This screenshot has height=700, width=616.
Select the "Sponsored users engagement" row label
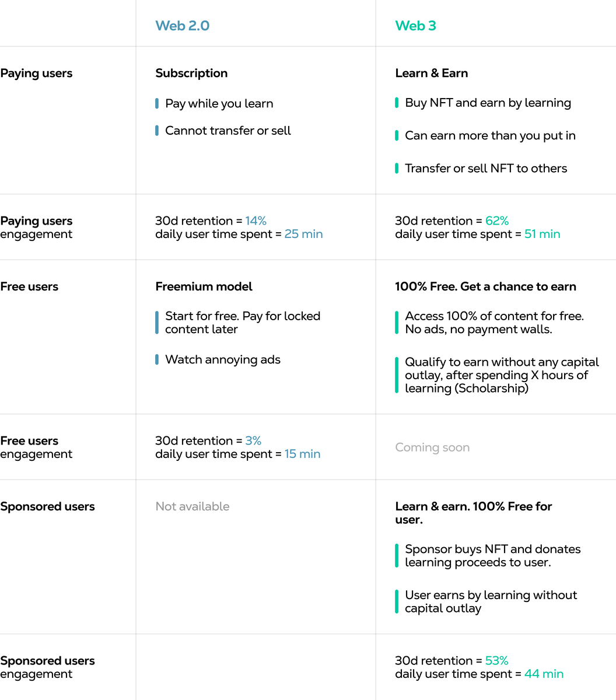click(x=47, y=667)
